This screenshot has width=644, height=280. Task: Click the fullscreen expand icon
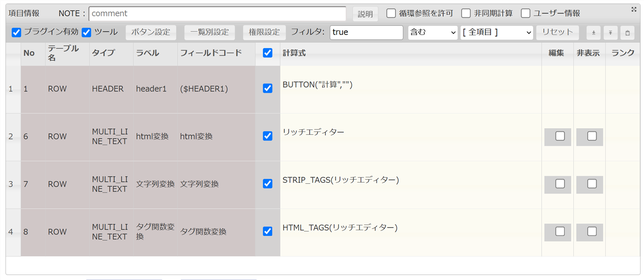coord(634,9)
